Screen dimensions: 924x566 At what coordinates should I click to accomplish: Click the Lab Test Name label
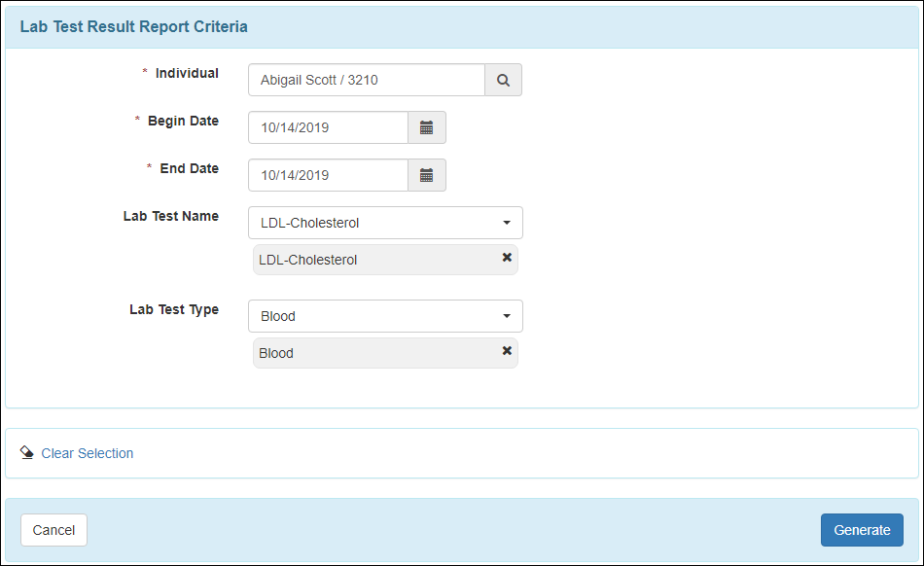tap(170, 216)
